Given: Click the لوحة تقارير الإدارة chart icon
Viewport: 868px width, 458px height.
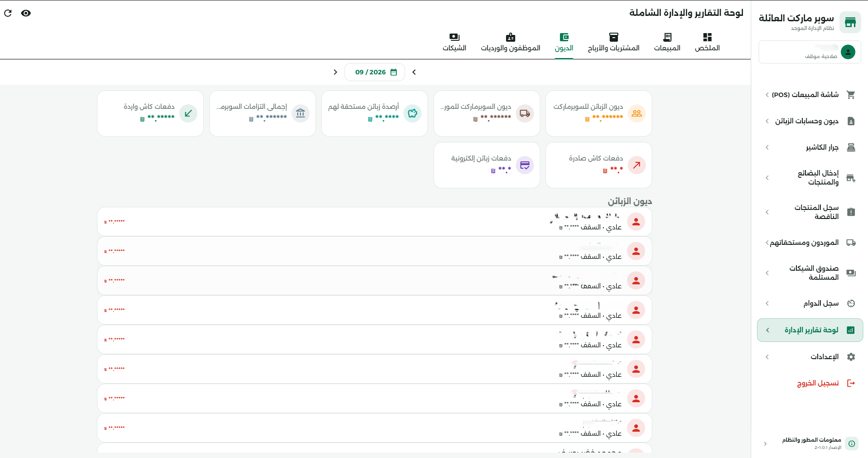Looking at the screenshot, I should 851,330.
